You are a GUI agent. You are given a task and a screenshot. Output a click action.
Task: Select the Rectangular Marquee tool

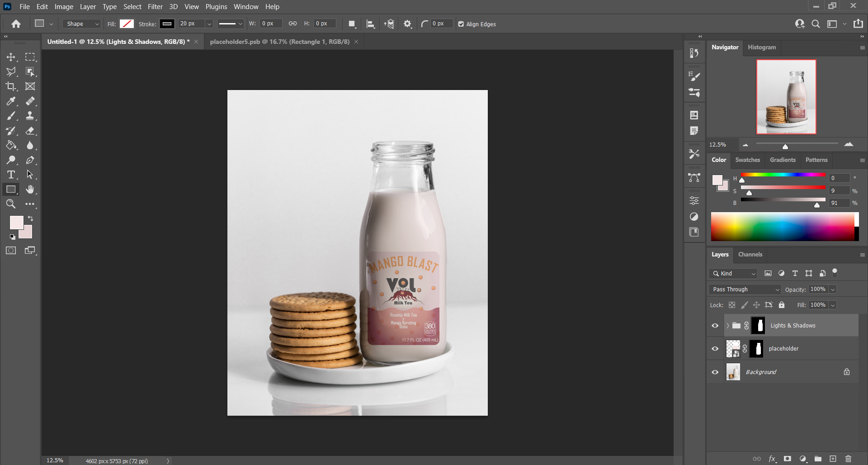(30, 57)
